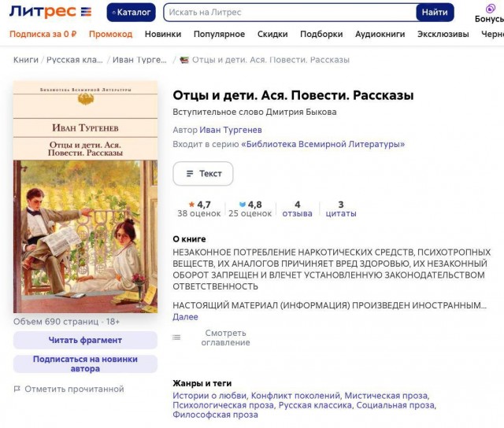504x428 pixels.
Task: Mark the book as прочитанной
Action: pyautogui.click(x=74, y=389)
